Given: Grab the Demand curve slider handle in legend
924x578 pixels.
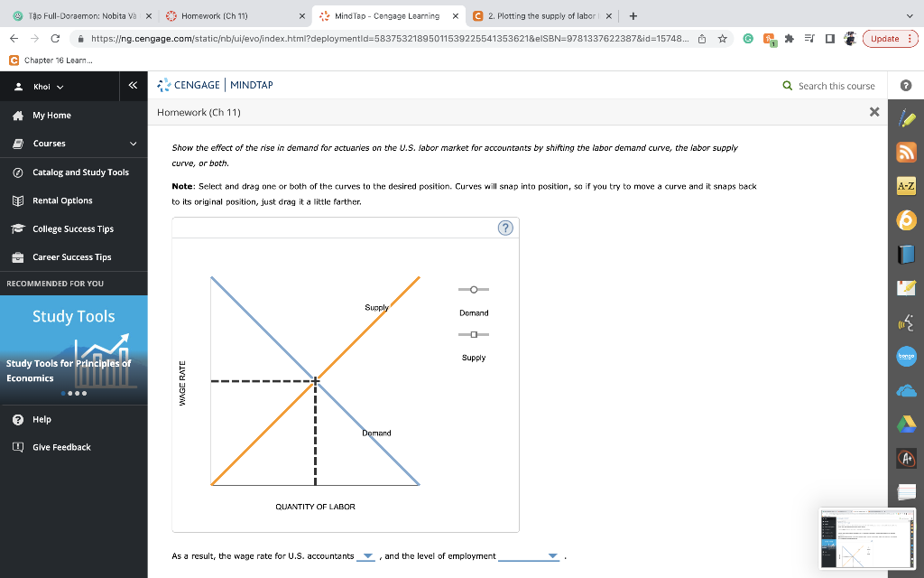Looking at the screenshot, I should coord(474,290).
